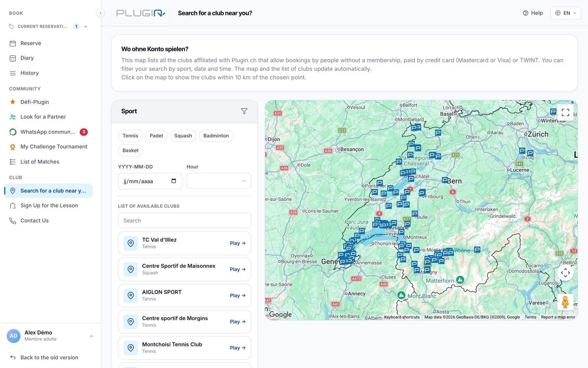The image size is (588, 368).
Task: Select Search for a club near you
Action: pyautogui.click(x=49, y=191)
